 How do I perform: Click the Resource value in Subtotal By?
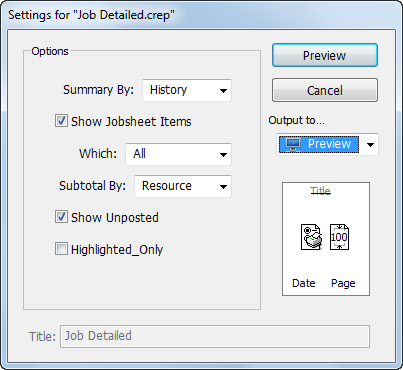pos(167,186)
